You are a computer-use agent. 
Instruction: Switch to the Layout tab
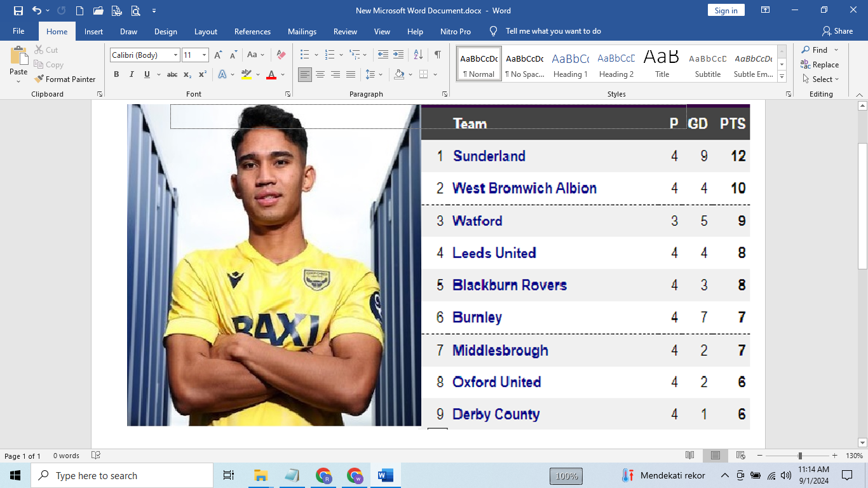[206, 31]
